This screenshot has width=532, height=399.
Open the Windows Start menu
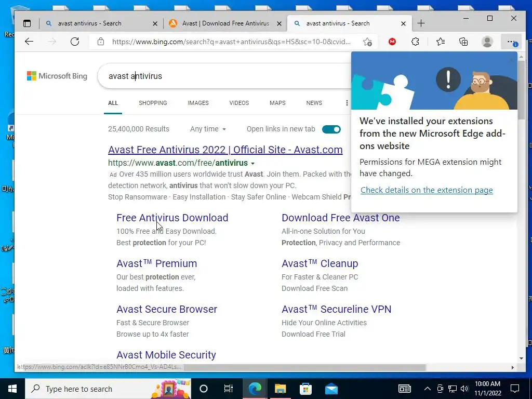point(12,389)
